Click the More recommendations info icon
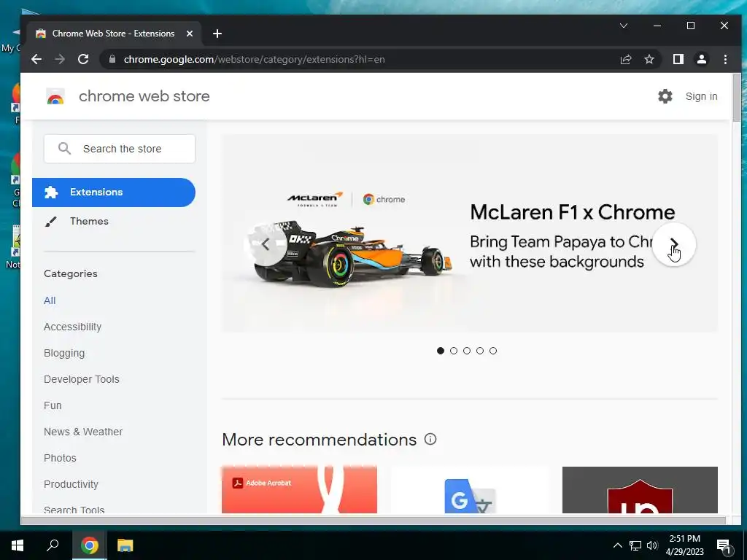This screenshot has width=747, height=560. (430, 439)
